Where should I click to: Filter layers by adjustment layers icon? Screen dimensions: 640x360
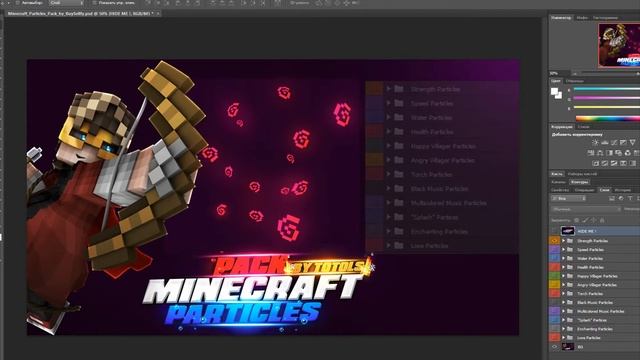coord(621,198)
